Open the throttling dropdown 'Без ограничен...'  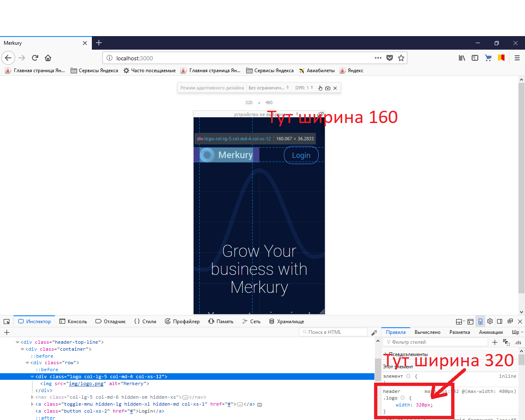[x=269, y=88]
